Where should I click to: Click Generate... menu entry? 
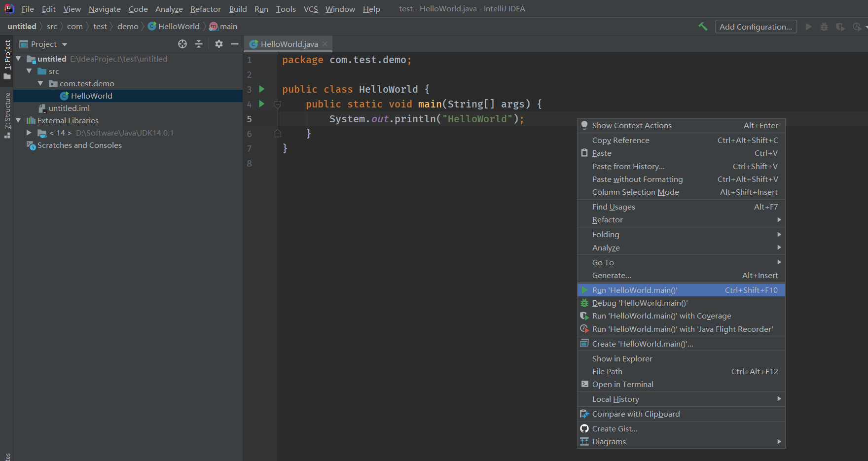pos(681,276)
